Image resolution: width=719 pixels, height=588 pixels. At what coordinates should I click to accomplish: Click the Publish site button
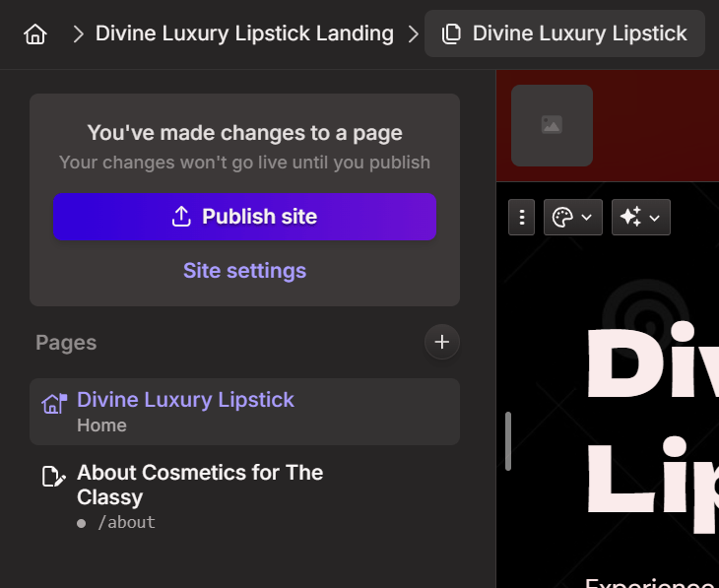click(x=244, y=217)
